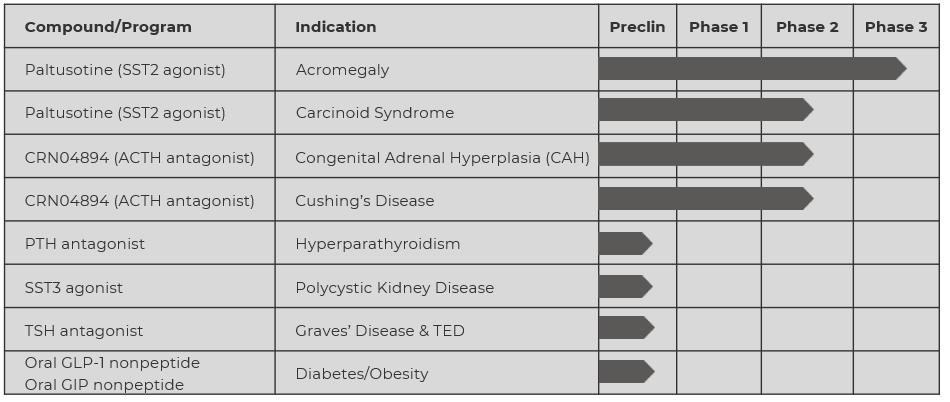This screenshot has width=950, height=402.
Task: Click the PTH antagonist compound name
Action: (85, 244)
